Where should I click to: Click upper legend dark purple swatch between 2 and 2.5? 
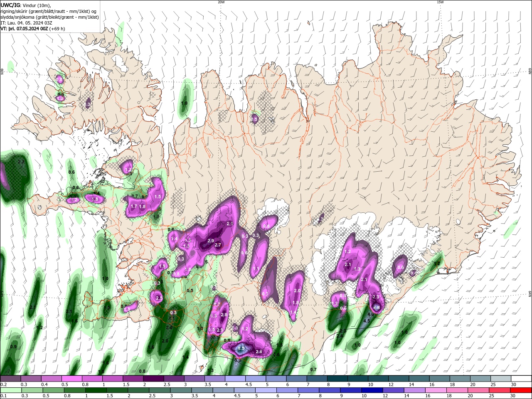(x=153, y=379)
